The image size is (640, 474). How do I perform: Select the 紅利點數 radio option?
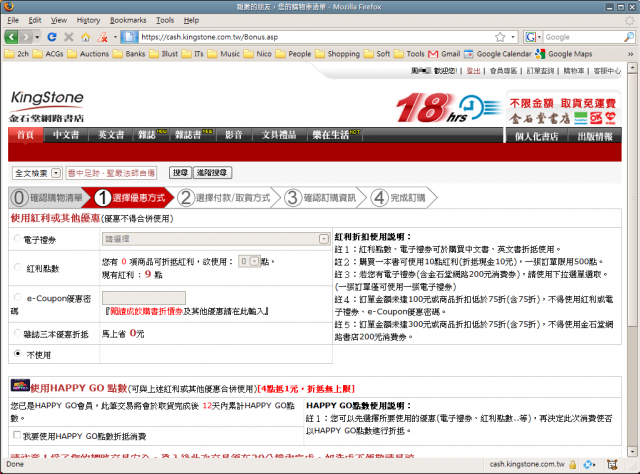click(x=17, y=267)
